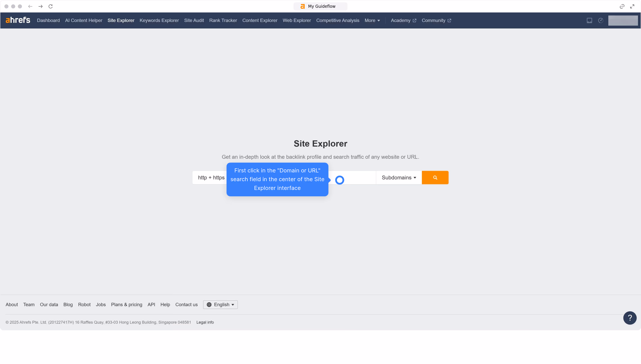Switch to Keywords Explorer
Screen dimensions: 641x364
pyautogui.click(x=159, y=20)
